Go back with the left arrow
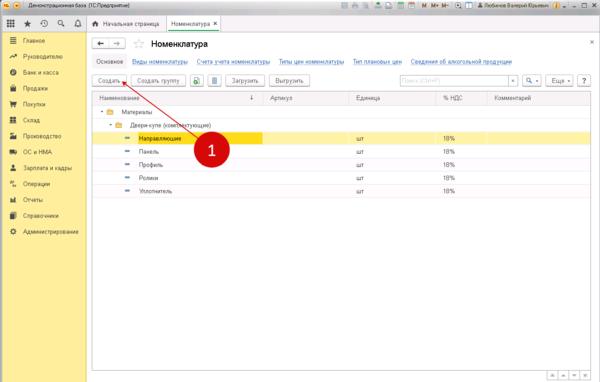This screenshot has height=382, width=600. 100,44
